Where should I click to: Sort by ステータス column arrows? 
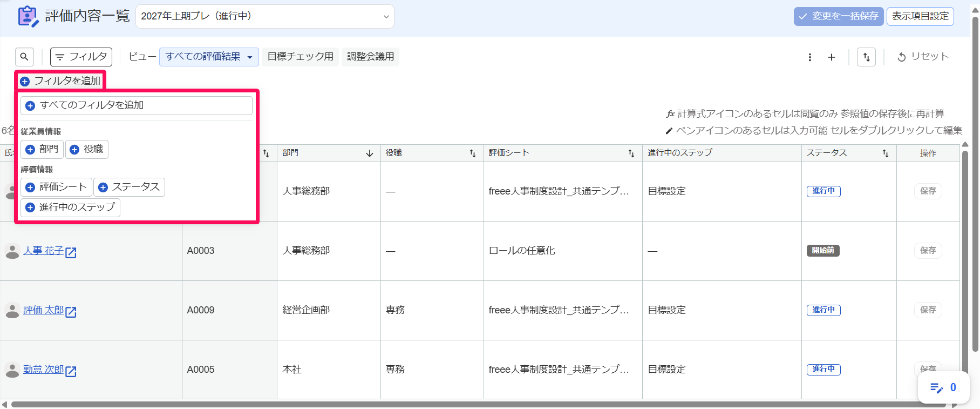pos(886,153)
